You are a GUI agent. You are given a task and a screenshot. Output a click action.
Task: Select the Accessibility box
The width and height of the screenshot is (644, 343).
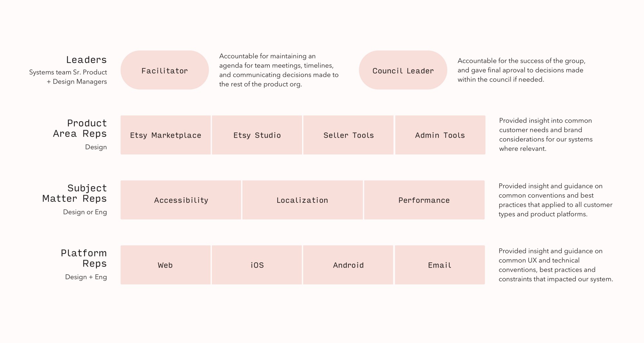(x=181, y=200)
